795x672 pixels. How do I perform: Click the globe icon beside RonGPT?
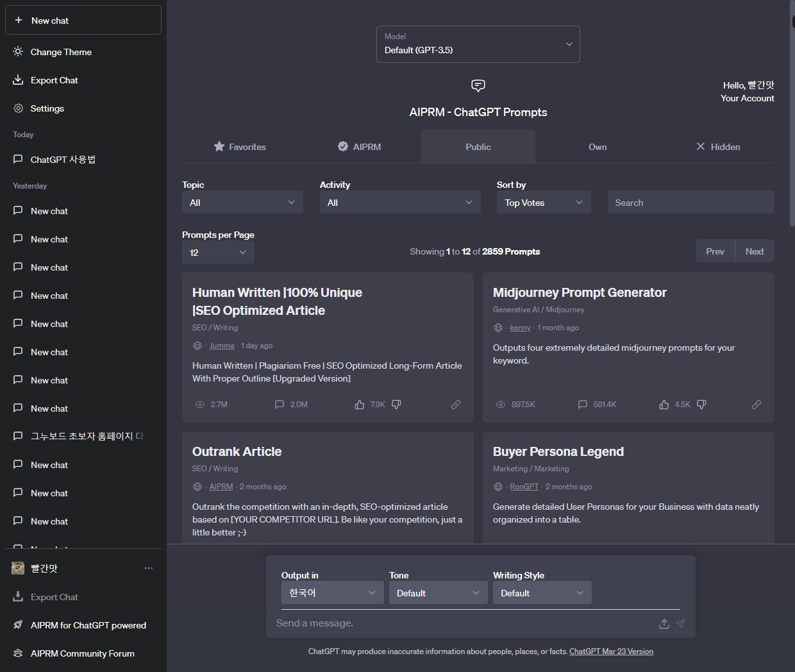pos(498,487)
